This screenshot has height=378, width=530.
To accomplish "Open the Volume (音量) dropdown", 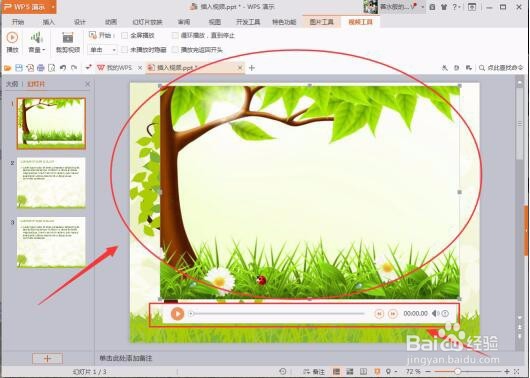I will coord(37,42).
